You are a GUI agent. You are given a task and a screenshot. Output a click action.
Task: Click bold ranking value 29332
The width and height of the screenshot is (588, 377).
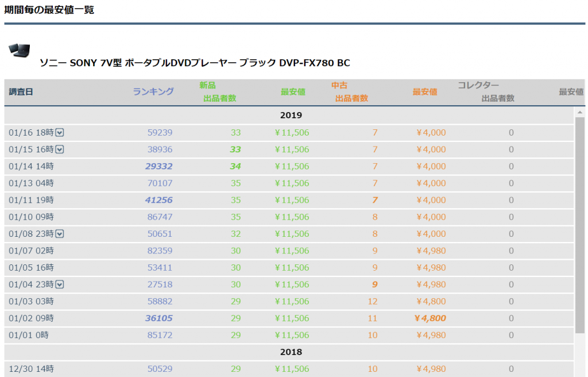click(x=159, y=166)
